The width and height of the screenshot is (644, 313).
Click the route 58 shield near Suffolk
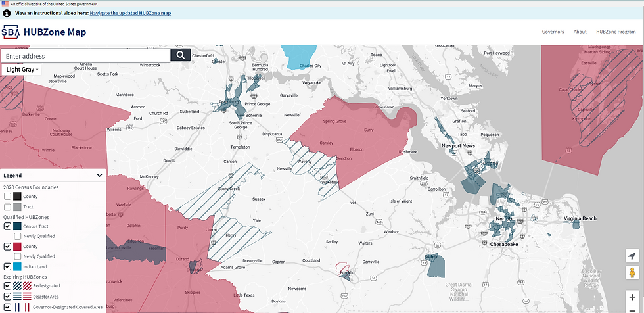pyautogui.click(x=436, y=245)
